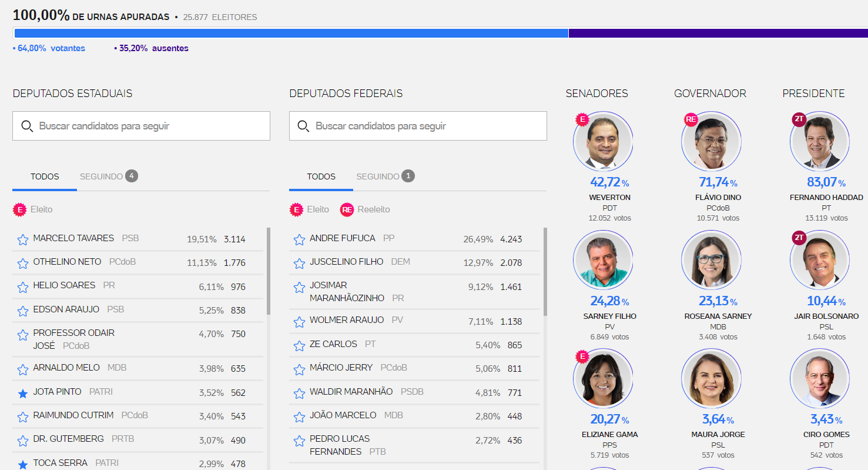Click RE badge on Flávio Dino's photo
The image size is (868, 470).
(x=691, y=120)
